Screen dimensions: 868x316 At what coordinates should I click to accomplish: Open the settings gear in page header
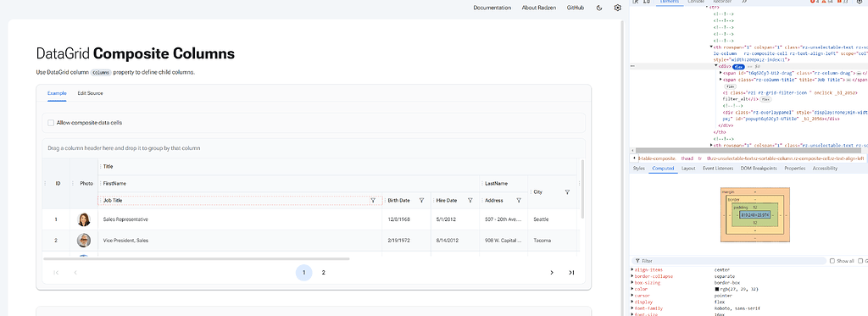pos(618,8)
